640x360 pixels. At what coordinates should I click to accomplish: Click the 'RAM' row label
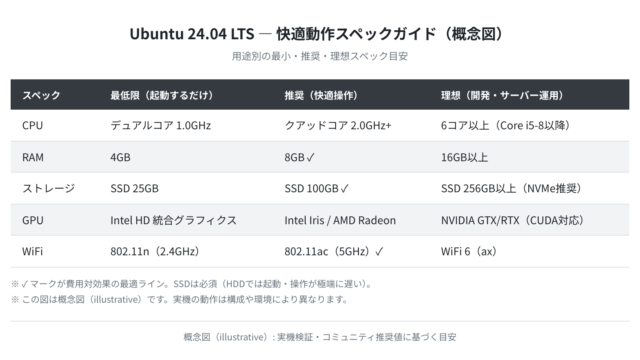(x=33, y=157)
